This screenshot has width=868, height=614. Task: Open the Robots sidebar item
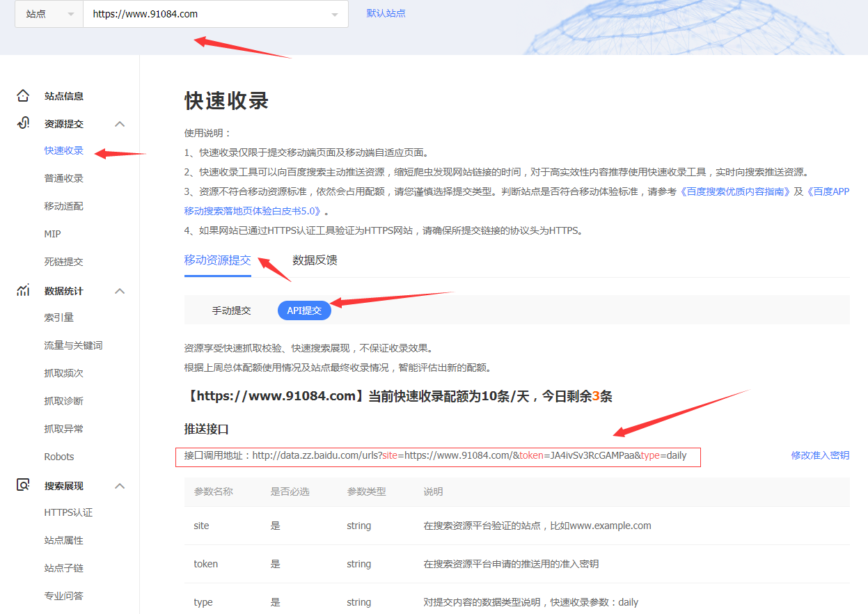pos(59,457)
